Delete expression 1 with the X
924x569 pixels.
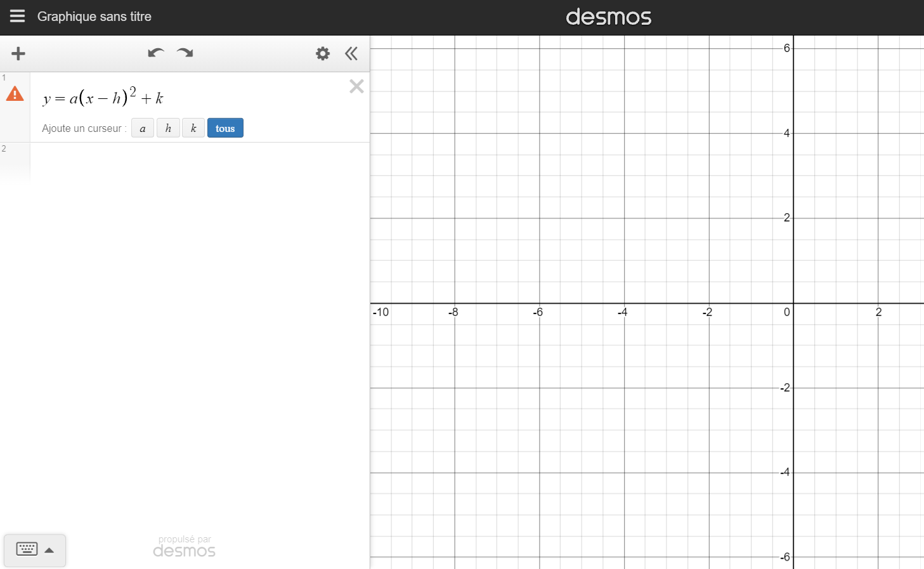click(x=356, y=86)
